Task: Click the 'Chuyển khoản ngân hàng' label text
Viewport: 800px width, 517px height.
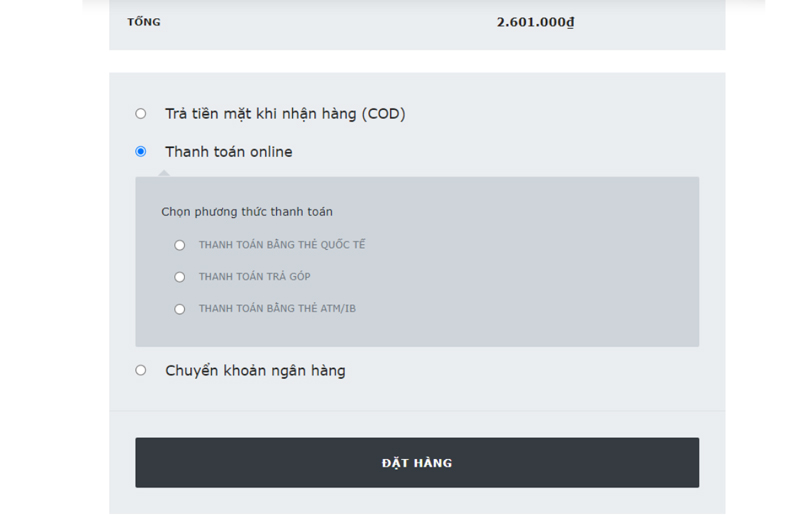Action: click(x=255, y=370)
